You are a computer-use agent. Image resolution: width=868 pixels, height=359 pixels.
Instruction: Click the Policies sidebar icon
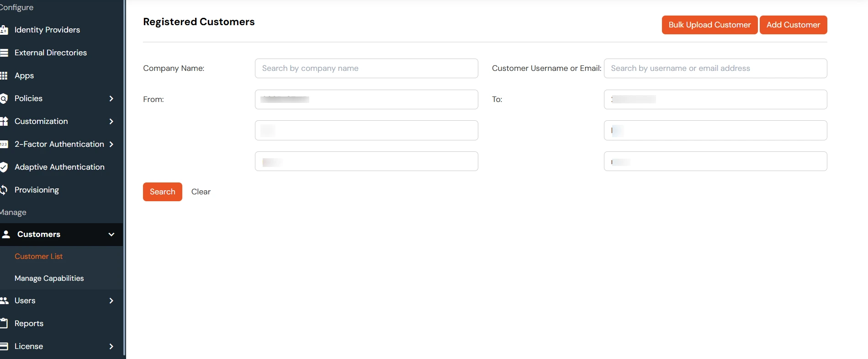(x=4, y=98)
